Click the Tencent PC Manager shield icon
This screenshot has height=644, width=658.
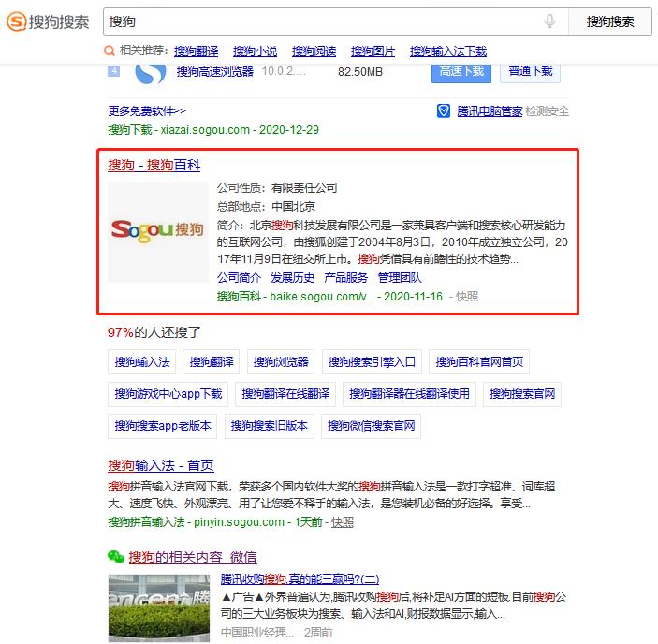coord(444,111)
